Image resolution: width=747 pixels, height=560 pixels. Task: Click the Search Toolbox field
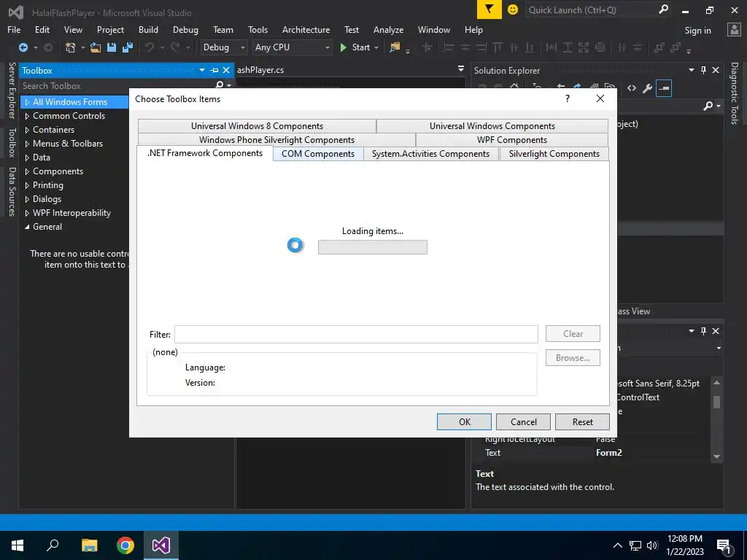117,86
